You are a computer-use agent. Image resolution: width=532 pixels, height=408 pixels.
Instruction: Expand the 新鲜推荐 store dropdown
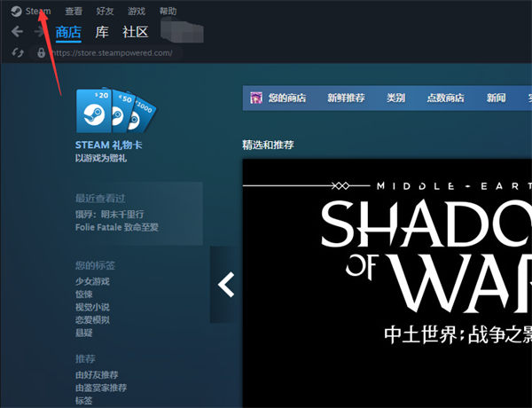(x=345, y=98)
